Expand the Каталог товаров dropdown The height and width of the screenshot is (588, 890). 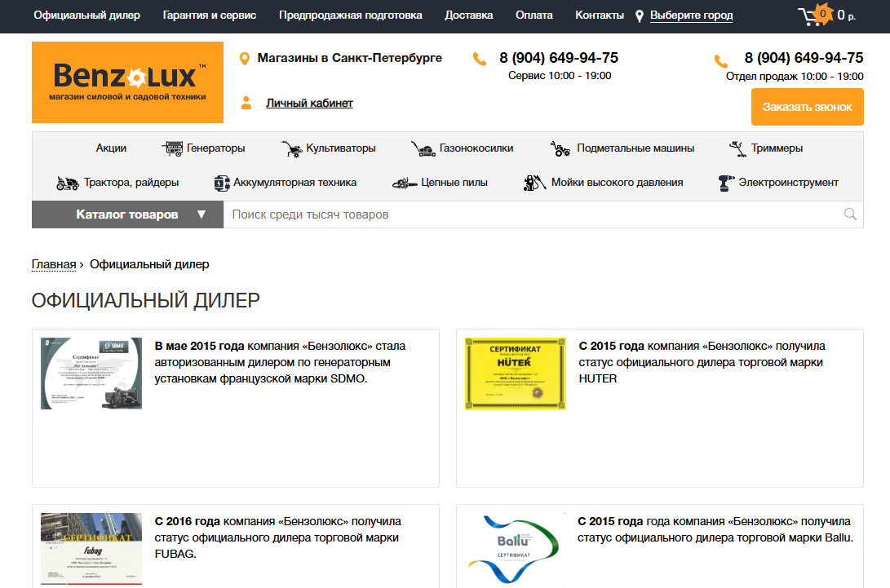(126, 214)
